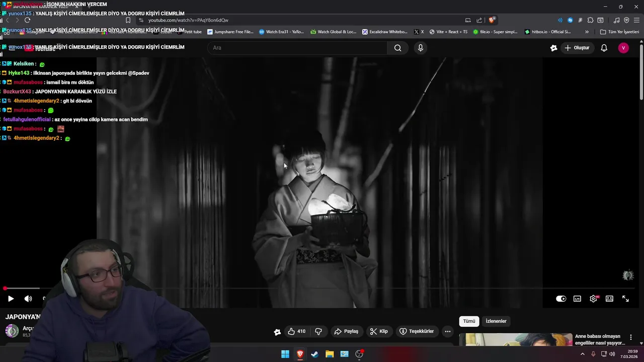
Task: Open the player settings gear
Action: click(x=594, y=299)
